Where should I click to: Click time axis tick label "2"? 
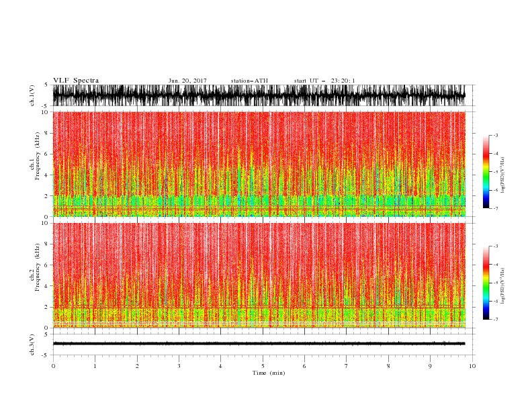tap(137, 366)
